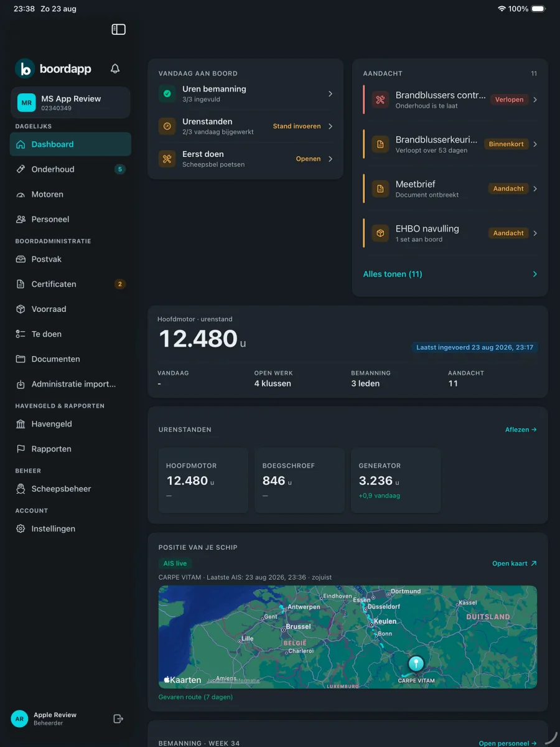Expand the Meetbrief row chevron
This screenshot has width=560, height=747.
(x=535, y=189)
